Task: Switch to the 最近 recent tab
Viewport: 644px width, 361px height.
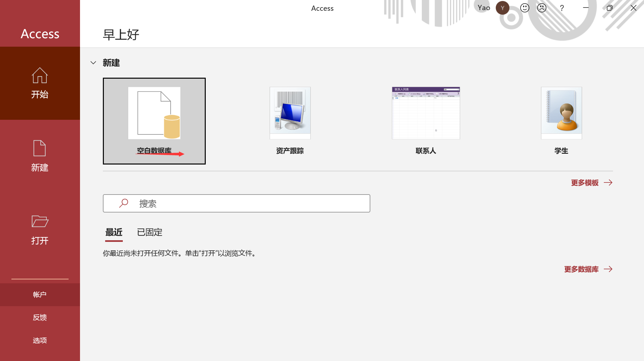Action: click(114, 232)
